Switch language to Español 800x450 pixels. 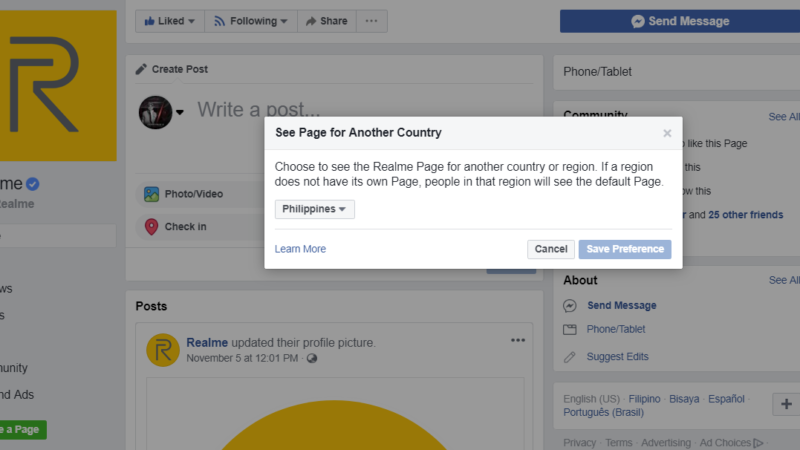pyautogui.click(x=726, y=399)
